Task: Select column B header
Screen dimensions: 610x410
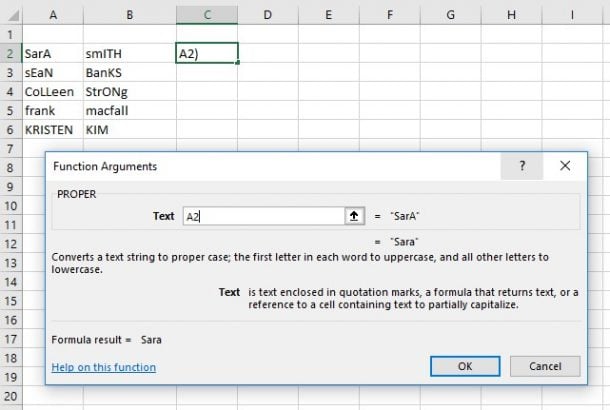Action: [130, 15]
